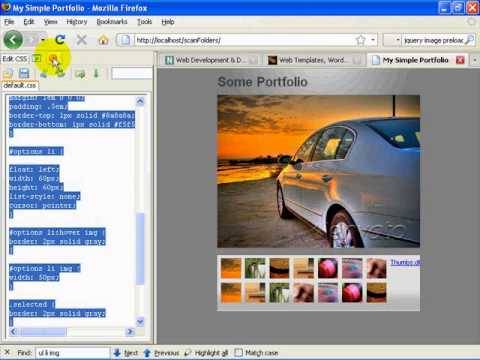Close the Find bar
The width and height of the screenshot is (480, 360).
click(7, 352)
